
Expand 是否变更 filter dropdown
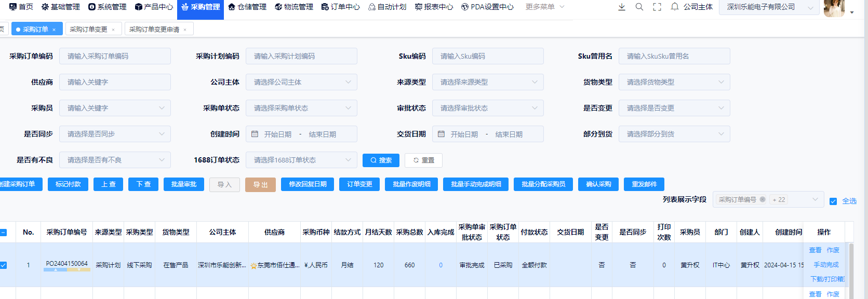tap(674, 108)
